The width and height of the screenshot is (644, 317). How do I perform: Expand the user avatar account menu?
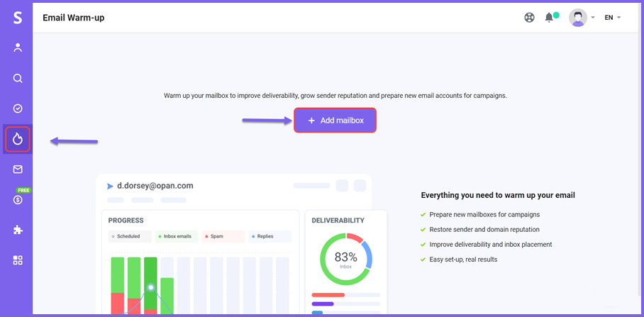coord(578,18)
